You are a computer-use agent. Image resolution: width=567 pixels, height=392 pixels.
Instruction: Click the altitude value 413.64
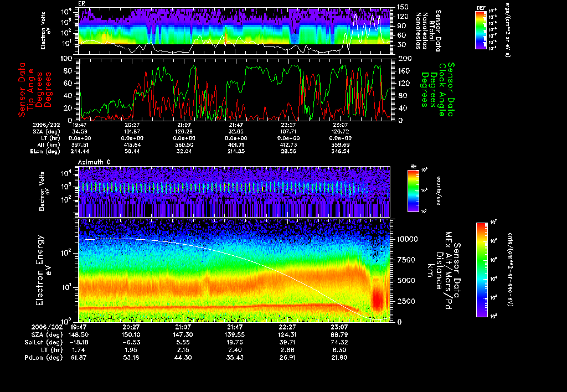132,145
